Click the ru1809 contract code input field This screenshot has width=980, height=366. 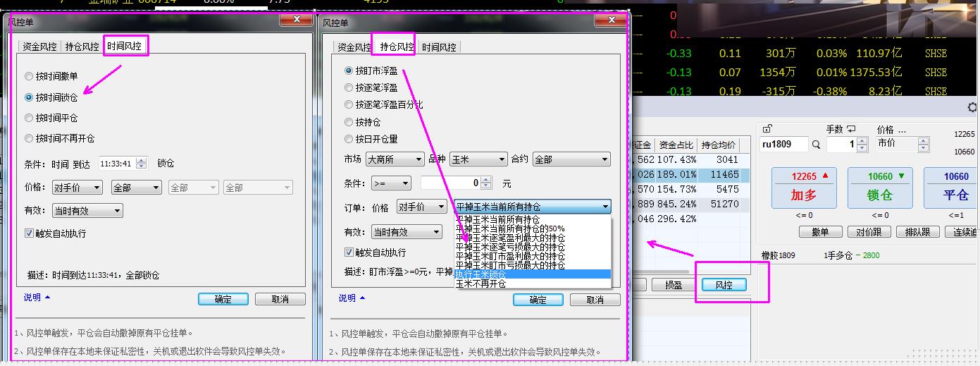point(784,145)
